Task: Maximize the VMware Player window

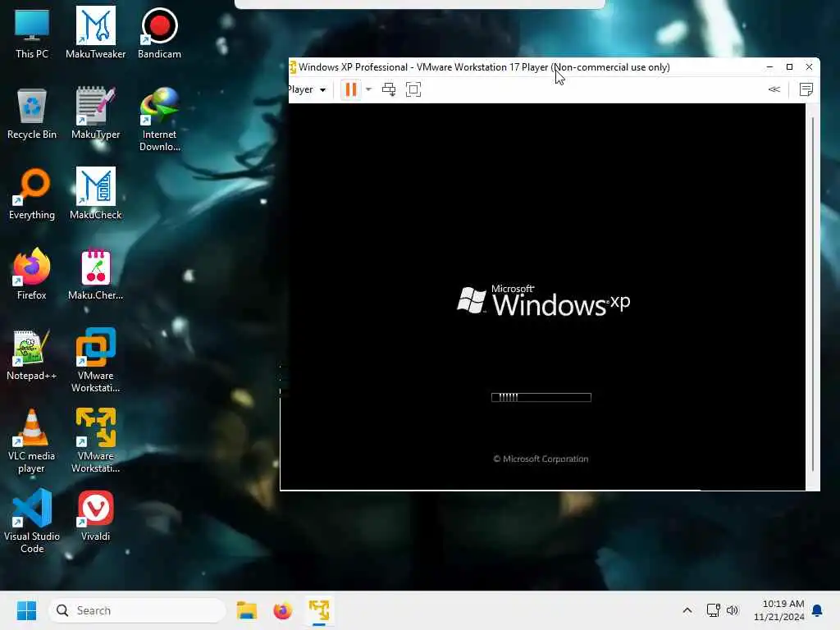Action: point(790,67)
